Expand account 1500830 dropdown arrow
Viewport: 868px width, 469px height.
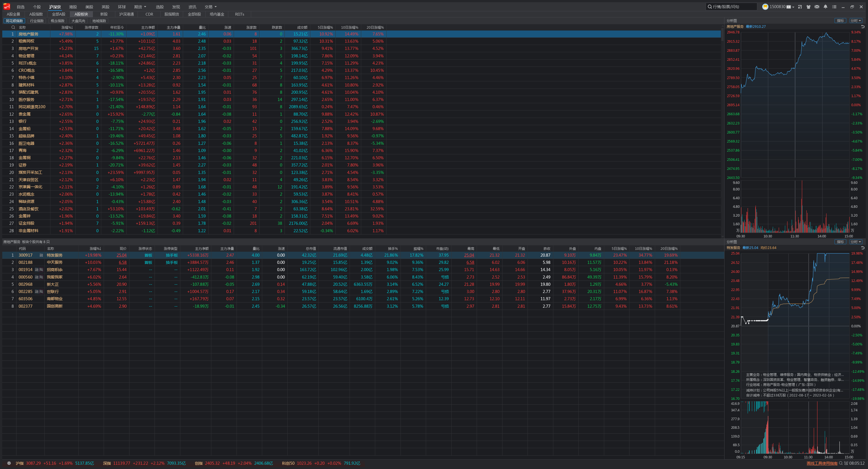(x=793, y=7)
